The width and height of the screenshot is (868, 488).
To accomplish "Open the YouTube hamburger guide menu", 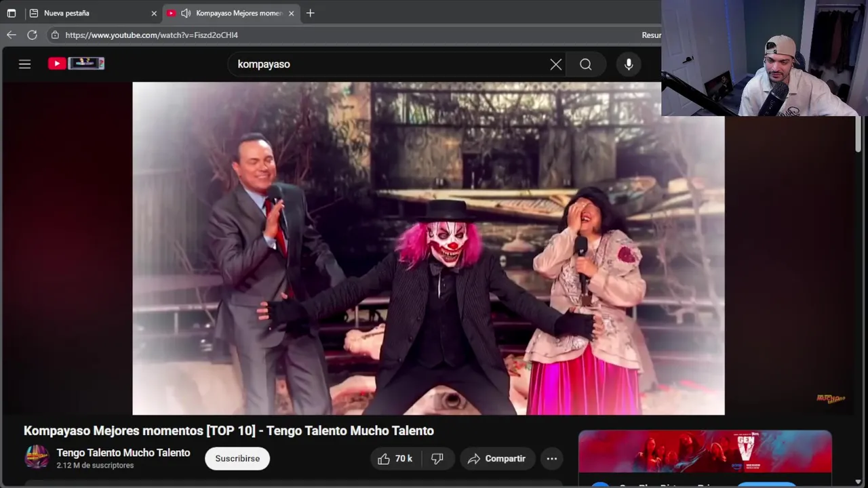I will 25,64.
